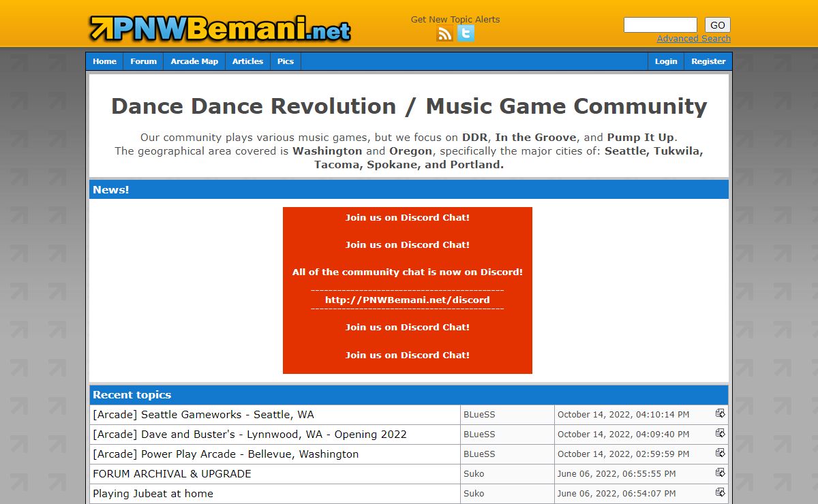Image resolution: width=818 pixels, height=504 pixels.
Task: Open the Twitter alerts icon
Action: pyautogui.click(x=466, y=33)
